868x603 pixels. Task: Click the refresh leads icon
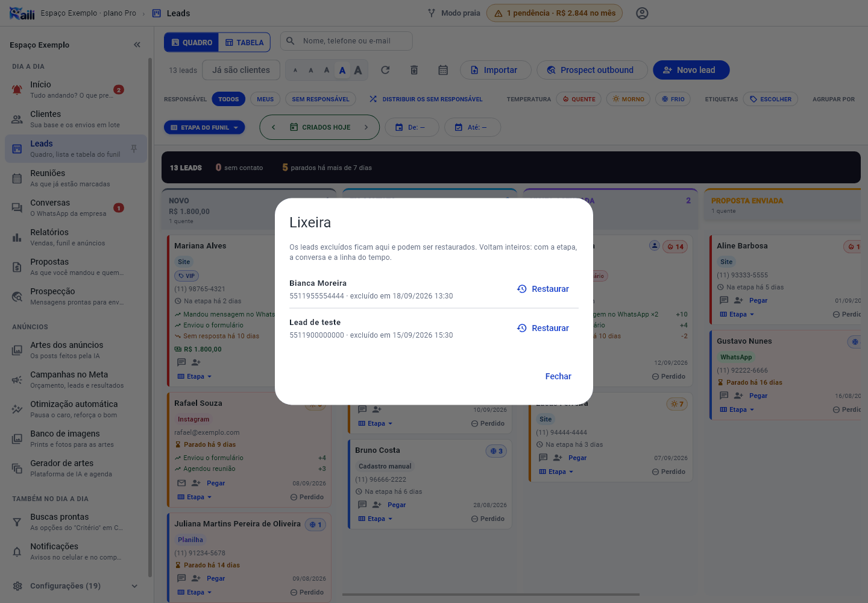click(385, 70)
